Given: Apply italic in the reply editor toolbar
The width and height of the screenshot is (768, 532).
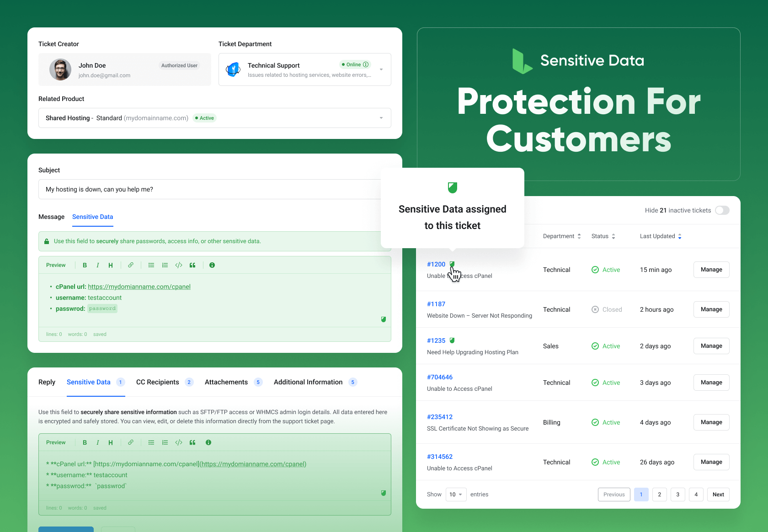Looking at the screenshot, I should click(x=98, y=442).
